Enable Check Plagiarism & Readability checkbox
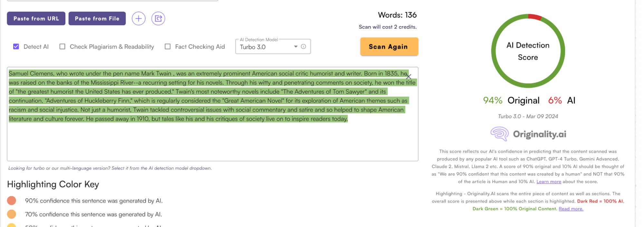The width and height of the screenshot is (644, 227). pyautogui.click(x=62, y=46)
